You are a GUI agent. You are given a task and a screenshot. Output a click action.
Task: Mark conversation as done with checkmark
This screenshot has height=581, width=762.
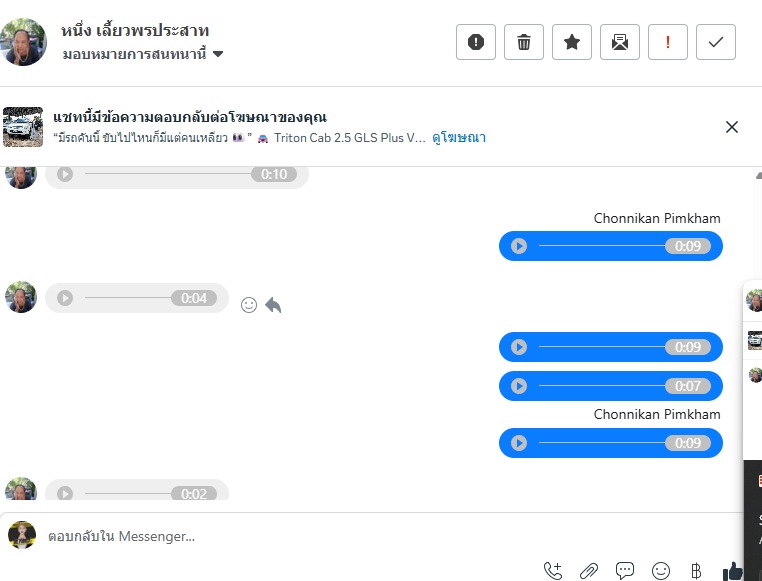pos(716,42)
